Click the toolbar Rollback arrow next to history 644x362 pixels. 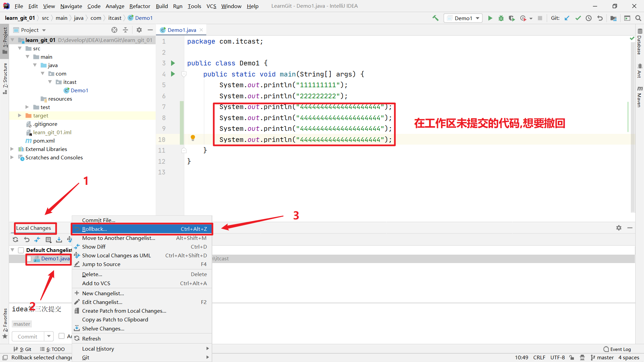600,18
